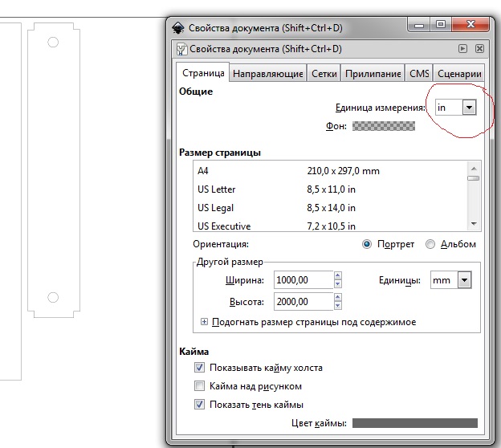The image size is (501, 448).
Task: Select the US Letter page size
Action: (330, 189)
